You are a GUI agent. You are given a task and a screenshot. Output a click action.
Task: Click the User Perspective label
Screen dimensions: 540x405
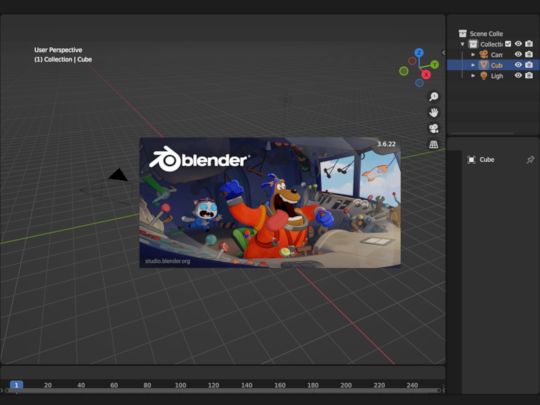pyautogui.click(x=58, y=50)
